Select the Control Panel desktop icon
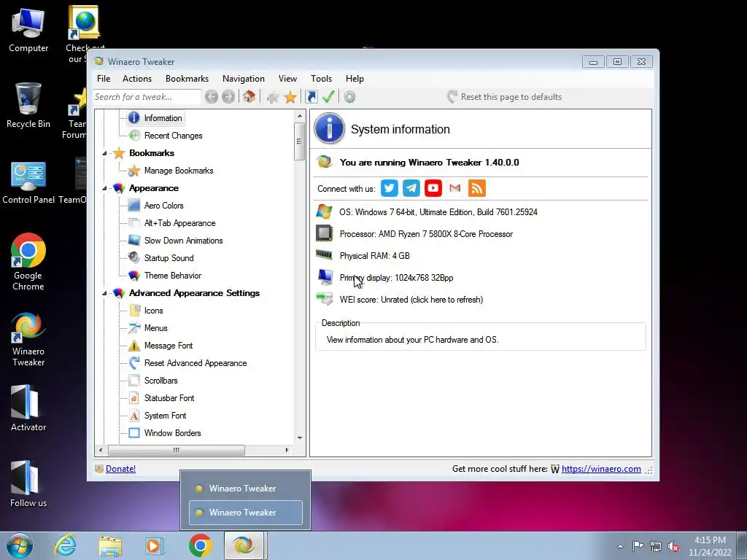The image size is (747, 560). click(x=28, y=183)
